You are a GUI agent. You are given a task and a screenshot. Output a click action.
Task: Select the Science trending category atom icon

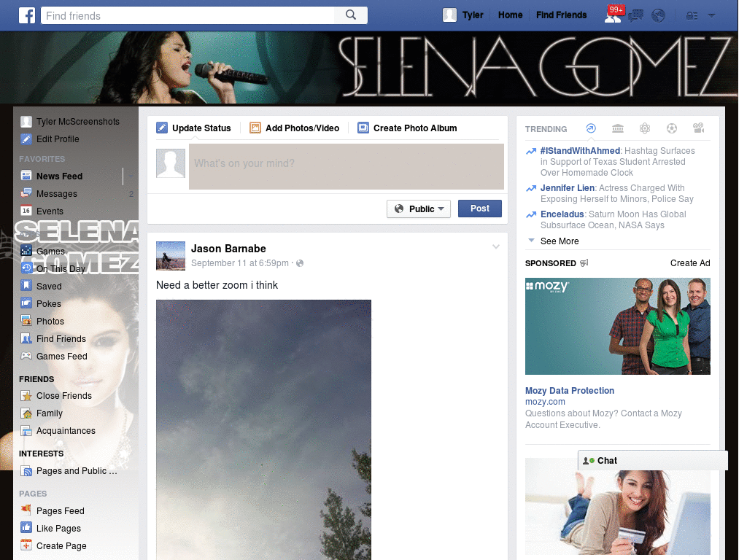645,128
